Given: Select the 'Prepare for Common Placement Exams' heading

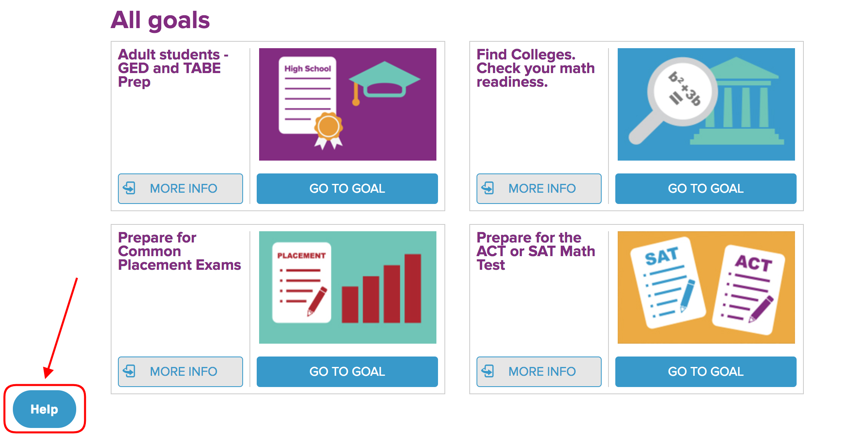Looking at the screenshot, I should [x=179, y=251].
